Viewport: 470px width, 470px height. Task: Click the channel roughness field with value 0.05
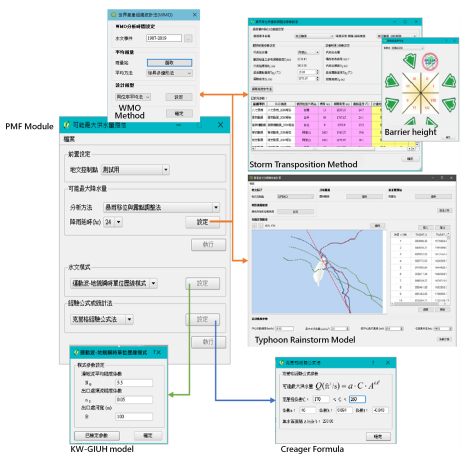pos(134,400)
